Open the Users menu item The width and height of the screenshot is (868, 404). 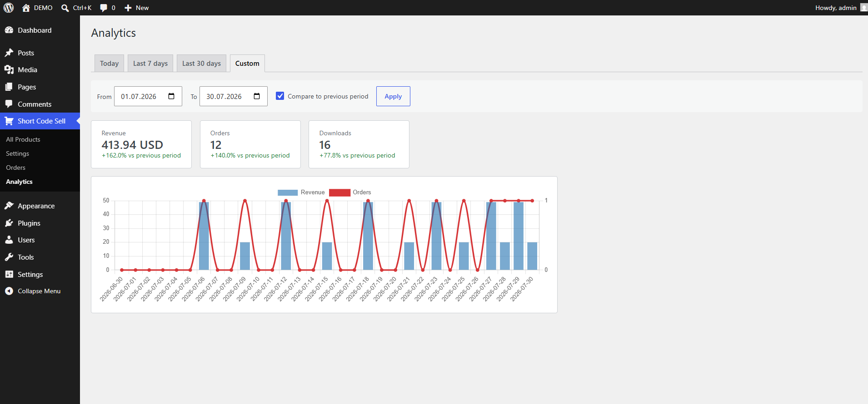click(x=40, y=240)
